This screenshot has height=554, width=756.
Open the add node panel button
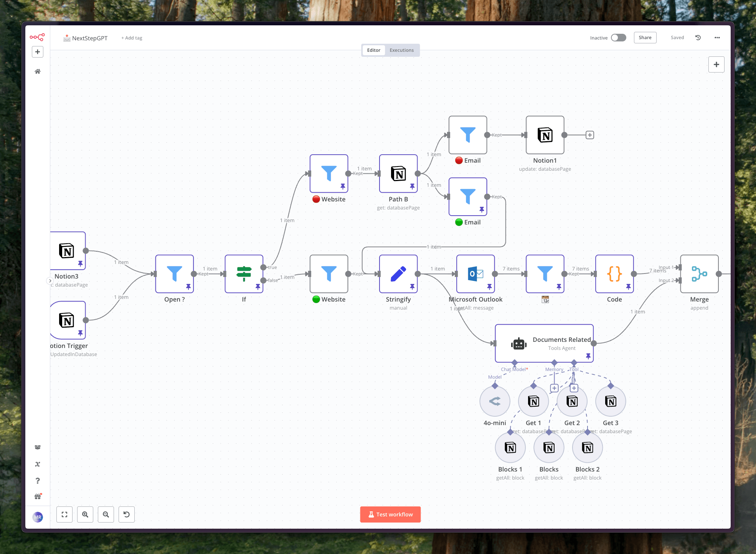(716, 64)
